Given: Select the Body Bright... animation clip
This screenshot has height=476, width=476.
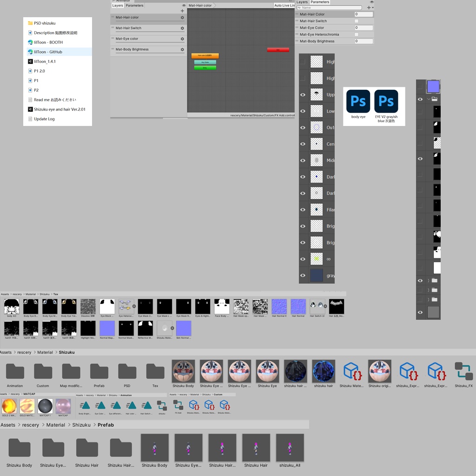Looking at the screenshot, I should click(x=85, y=405).
